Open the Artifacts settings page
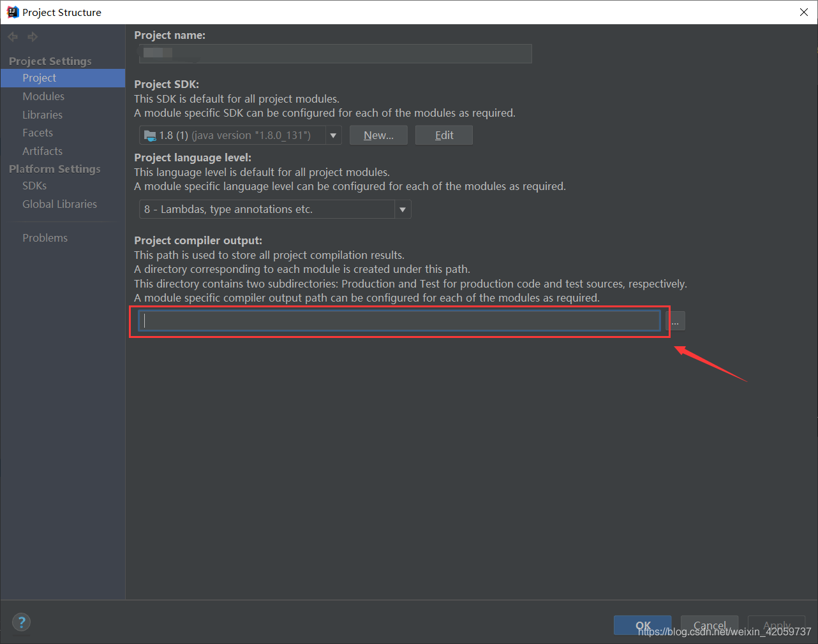This screenshot has width=818, height=644. 42,151
